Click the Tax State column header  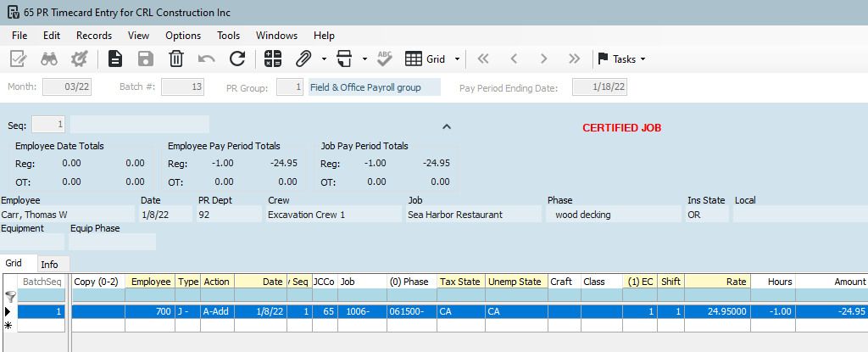(x=461, y=282)
